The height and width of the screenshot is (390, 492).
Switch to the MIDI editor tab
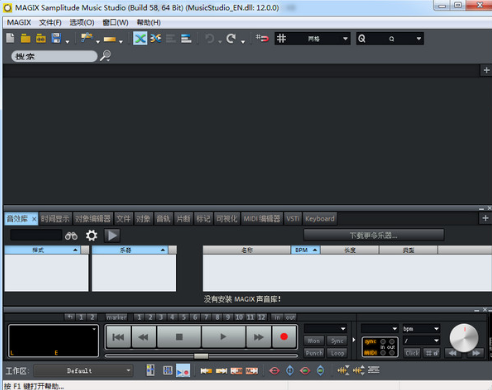coord(262,219)
